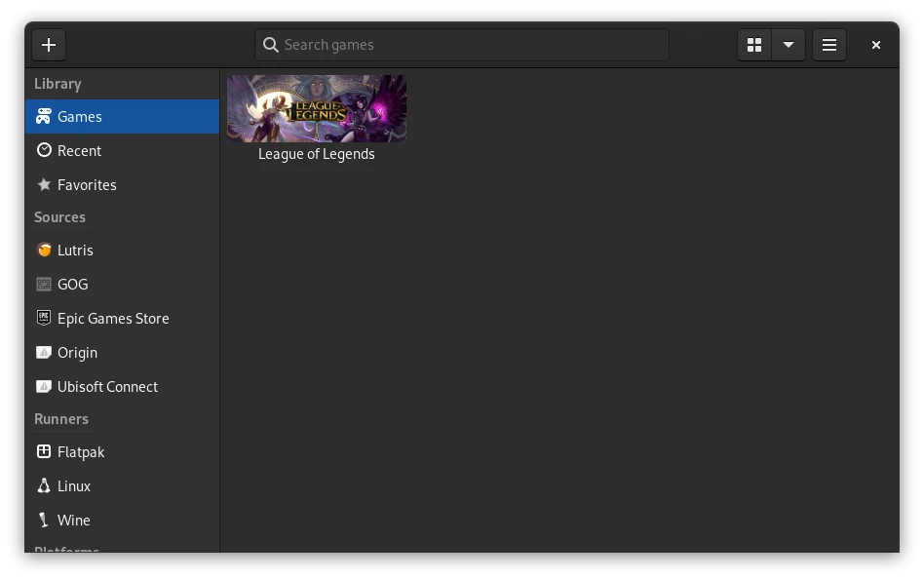Switch to the Recent library section

(80, 150)
